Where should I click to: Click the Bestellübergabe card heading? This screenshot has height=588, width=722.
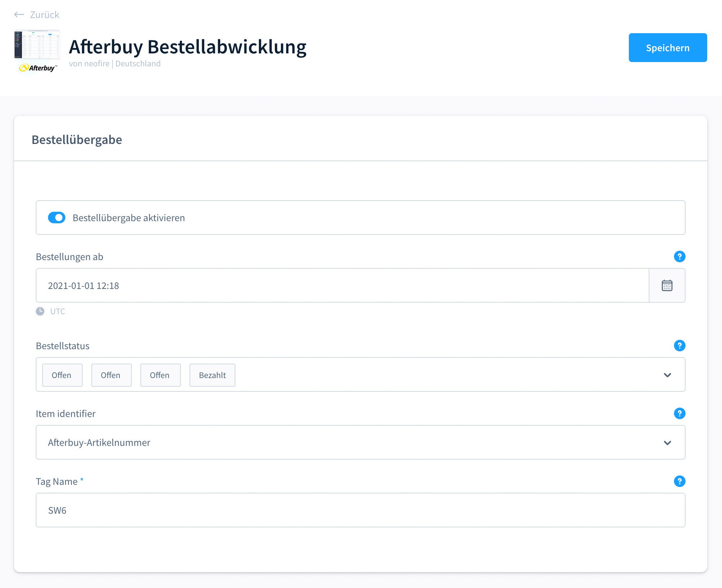[77, 140]
